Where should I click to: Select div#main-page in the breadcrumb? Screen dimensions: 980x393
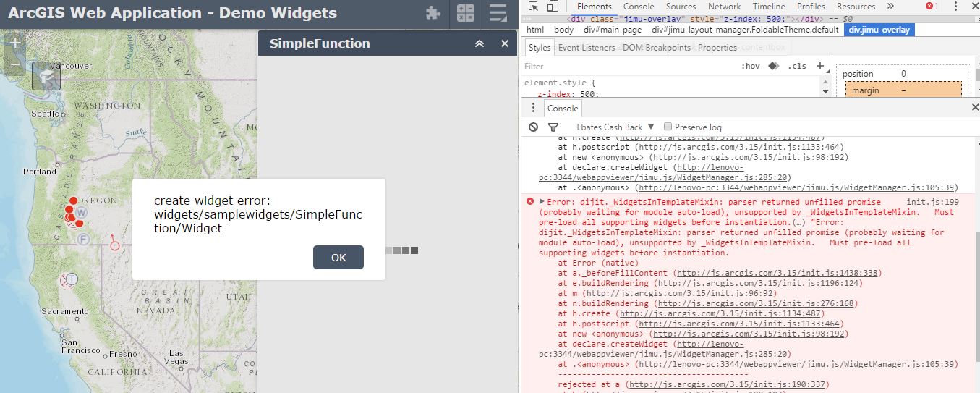(613, 30)
